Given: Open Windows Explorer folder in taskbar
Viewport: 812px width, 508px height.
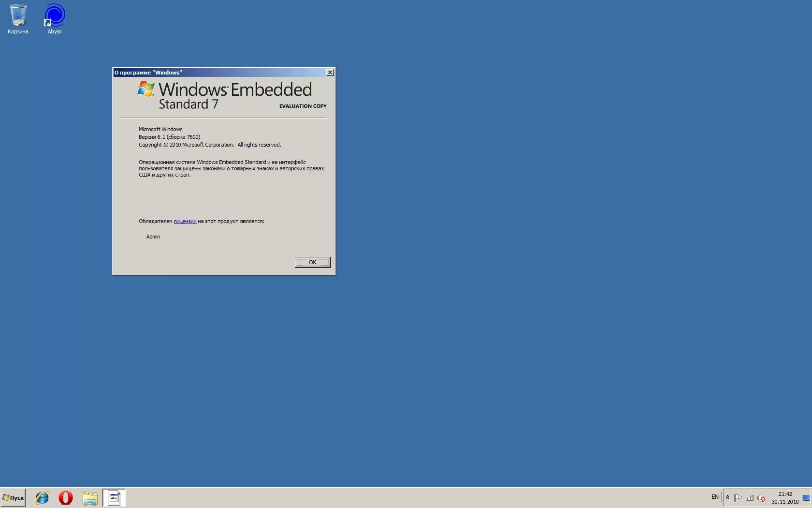Looking at the screenshot, I should [x=90, y=498].
